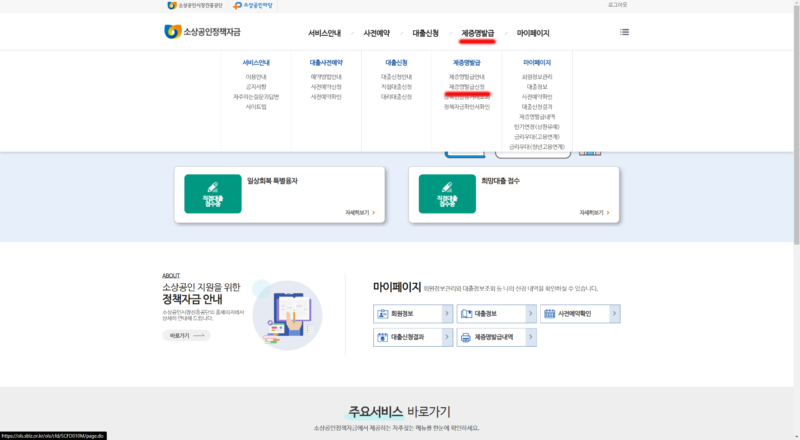Select 직접대출신청 in the submenu
Image resolution: width=800 pixels, height=440 pixels.
tap(396, 87)
